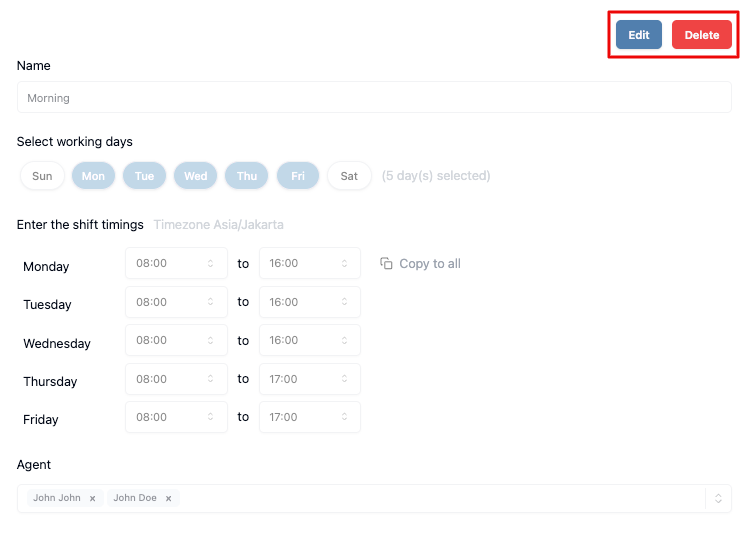
Task: Open Monday end time stepper arrows
Action: (344, 263)
